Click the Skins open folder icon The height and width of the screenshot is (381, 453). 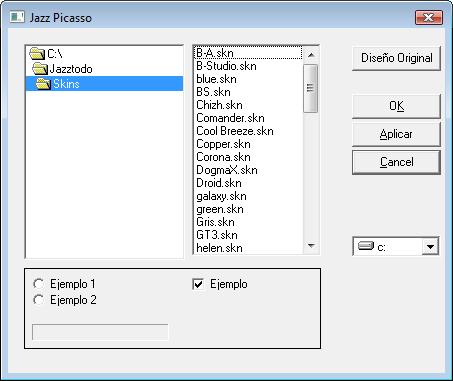click(x=43, y=84)
